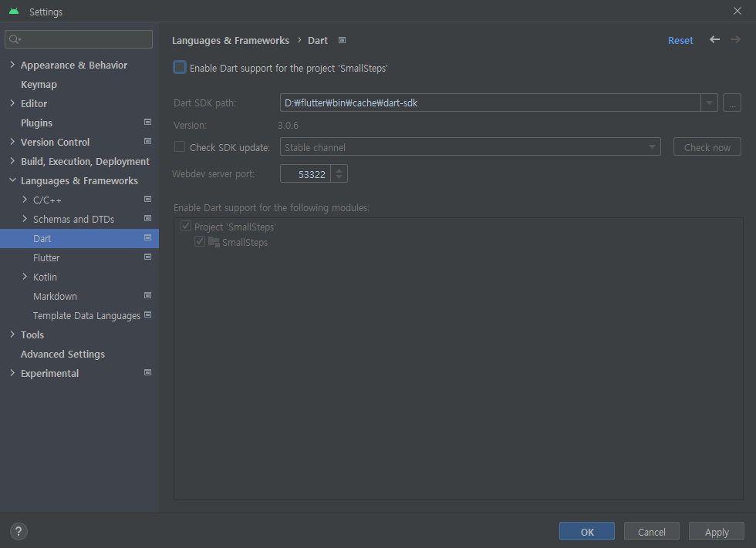Click project-level icon next to Schemas and DTDs

[147, 219]
